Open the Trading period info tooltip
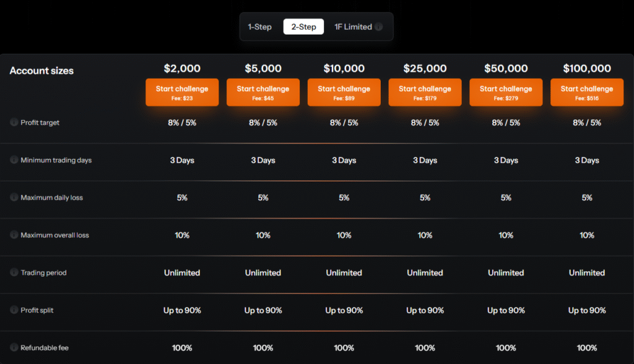 (13, 272)
